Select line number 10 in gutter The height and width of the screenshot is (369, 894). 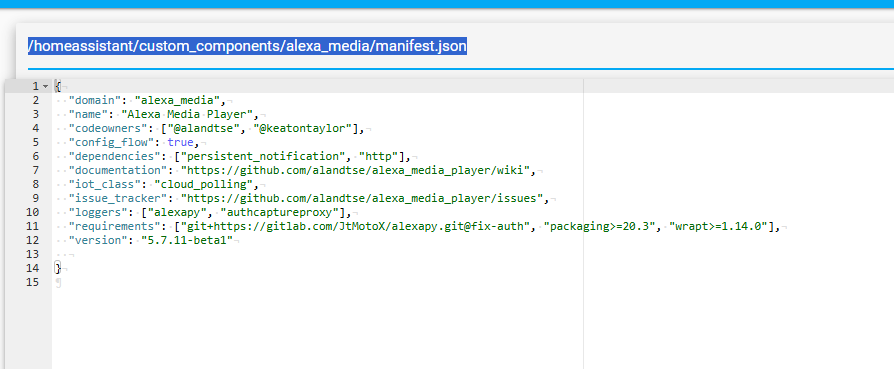[33, 212]
